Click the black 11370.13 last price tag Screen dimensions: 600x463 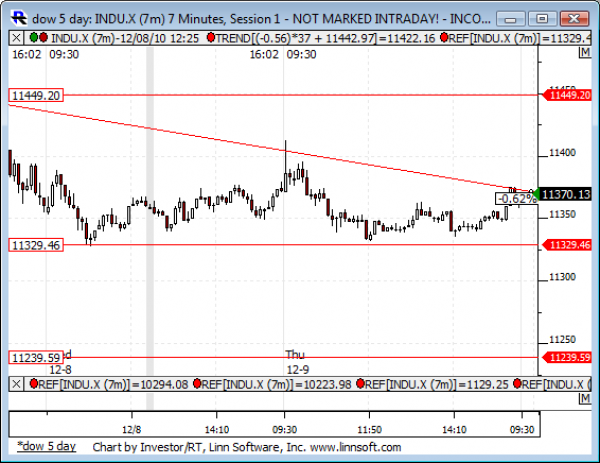click(565, 194)
